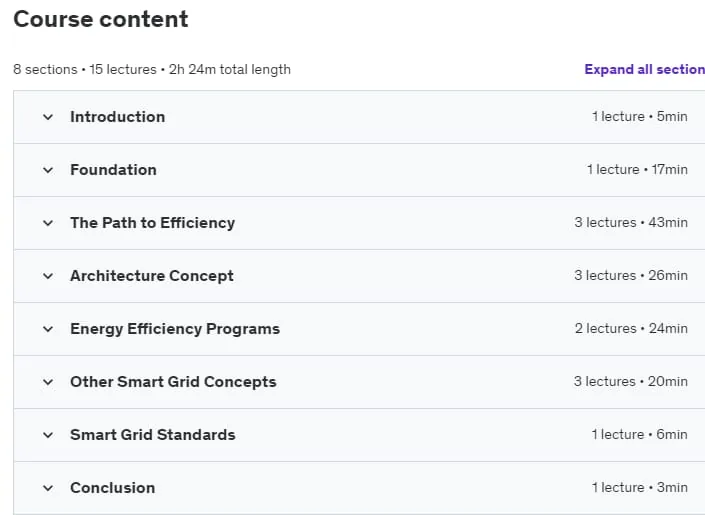Select Other Smart Grid Concepts heading
The height and width of the screenshot is (515, 705).
pos(173,382)
